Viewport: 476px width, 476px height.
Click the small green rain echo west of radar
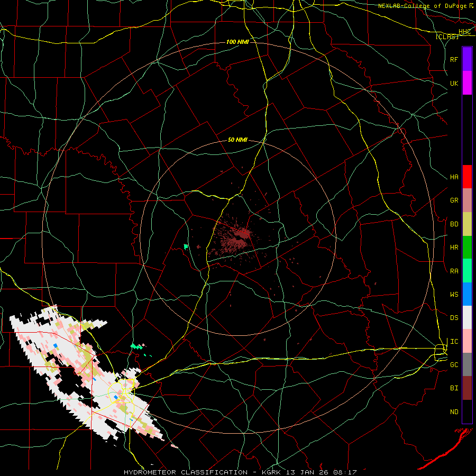pos(186,246)
